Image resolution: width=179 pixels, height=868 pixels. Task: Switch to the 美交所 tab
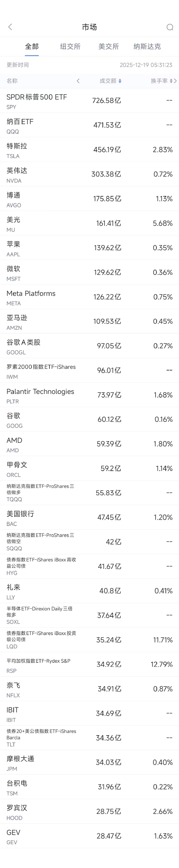tap(109, 47)
